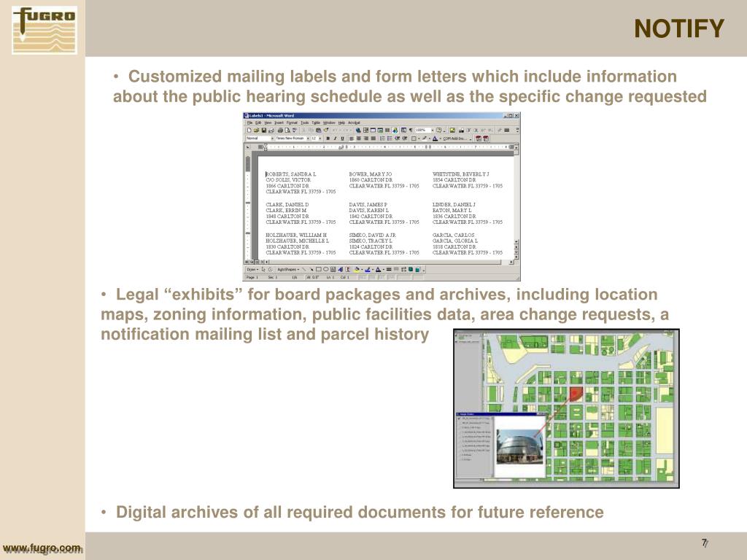Image resolution: width=747 pixels, height=560 pixels.
Task: Toggle Italic formatting in Word toolbar
Action: (335, 138)
